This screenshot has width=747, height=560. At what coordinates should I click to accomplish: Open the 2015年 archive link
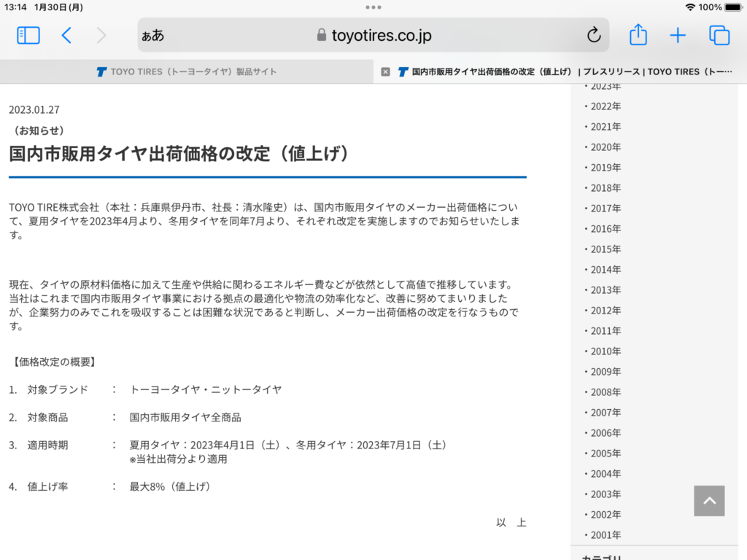(605, 249)
